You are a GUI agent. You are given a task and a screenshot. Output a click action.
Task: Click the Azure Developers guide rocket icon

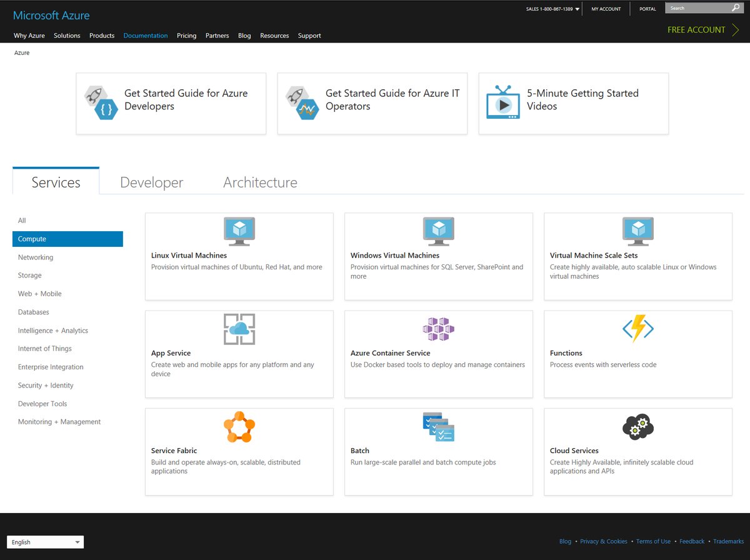(101, 103)
